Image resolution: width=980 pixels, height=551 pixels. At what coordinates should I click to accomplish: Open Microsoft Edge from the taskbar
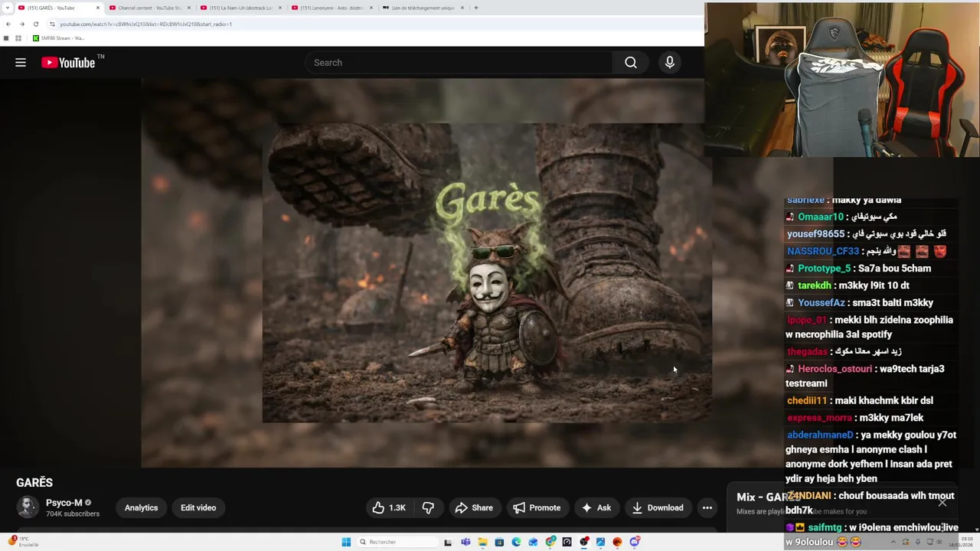(516, 543)
